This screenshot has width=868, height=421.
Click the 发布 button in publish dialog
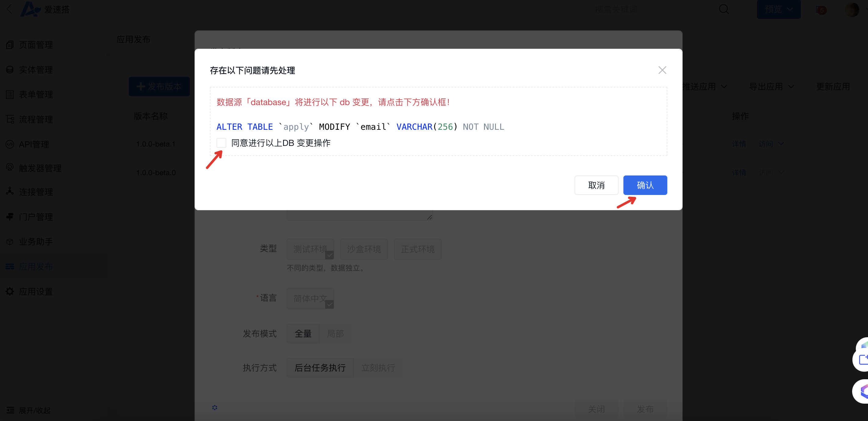coord(645,409)
